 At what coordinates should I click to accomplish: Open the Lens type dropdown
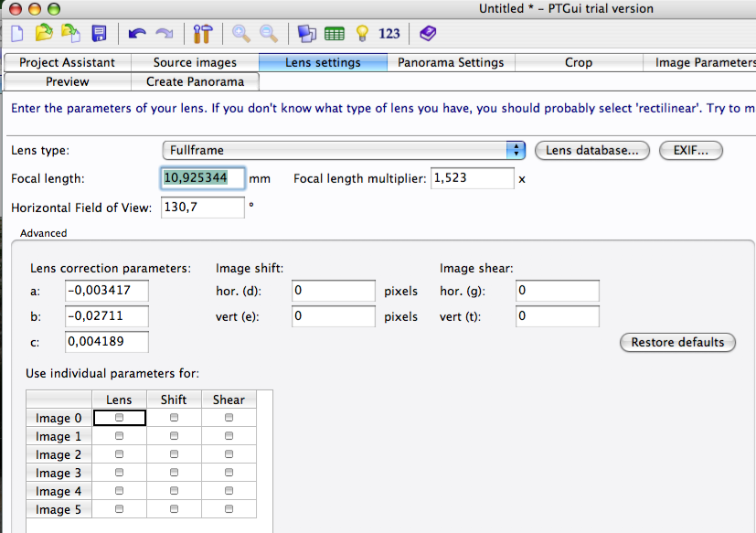344,150
